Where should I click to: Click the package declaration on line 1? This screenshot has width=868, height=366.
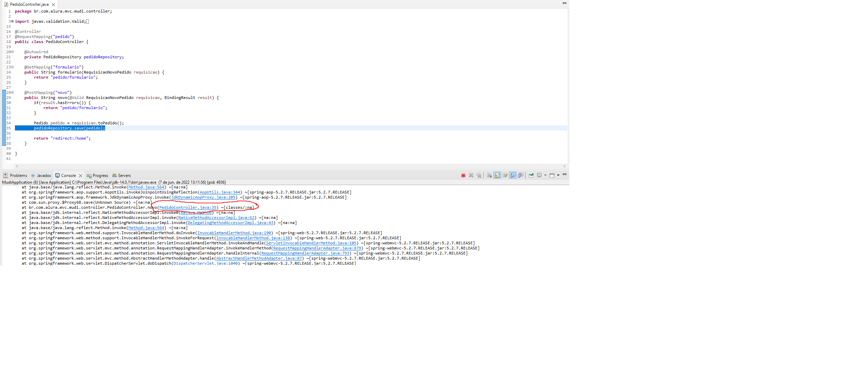(63, 11)
